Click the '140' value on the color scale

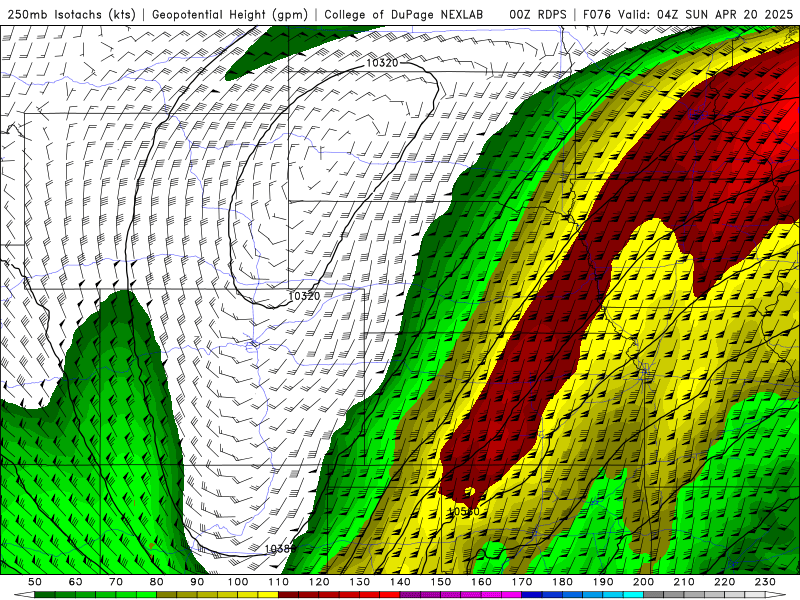pos(401,582)
